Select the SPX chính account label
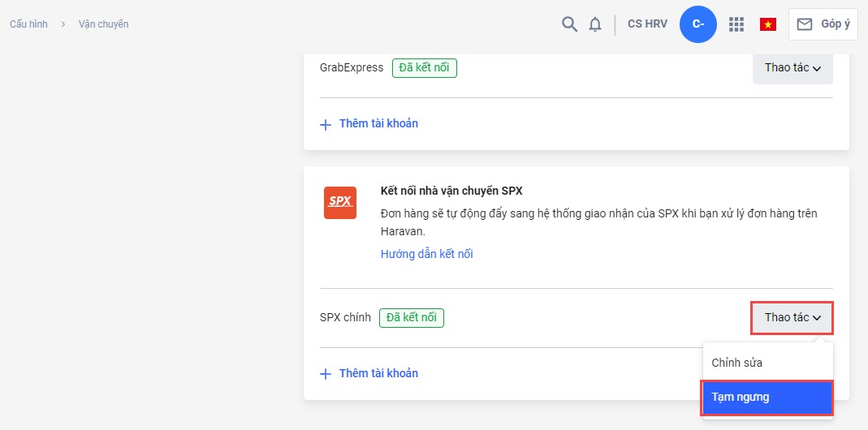 (345, 317)
